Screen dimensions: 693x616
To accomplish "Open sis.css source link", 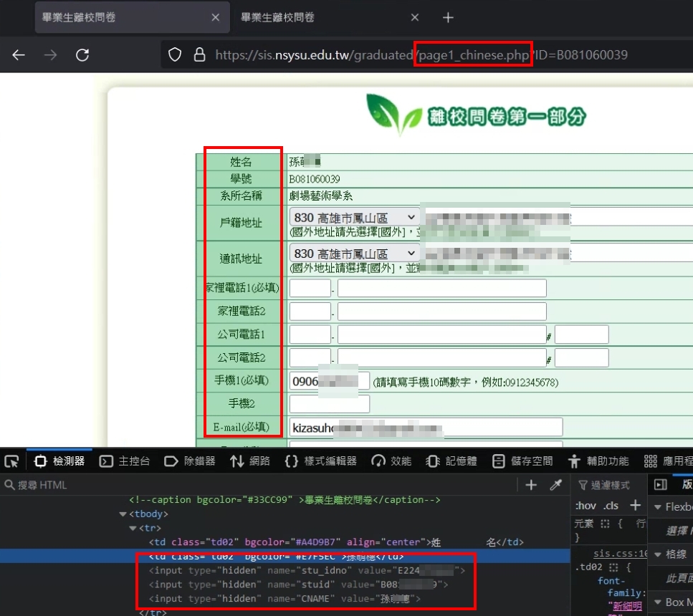I will click(621, 553).
